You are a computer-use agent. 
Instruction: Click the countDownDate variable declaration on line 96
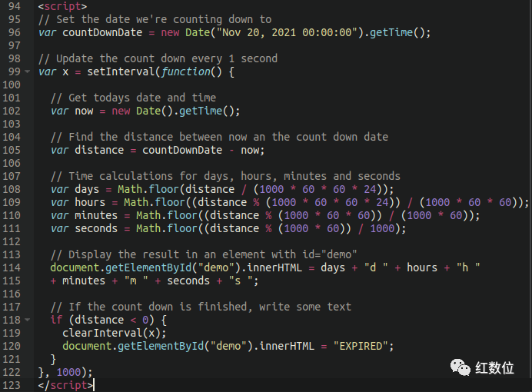(102, 32)
